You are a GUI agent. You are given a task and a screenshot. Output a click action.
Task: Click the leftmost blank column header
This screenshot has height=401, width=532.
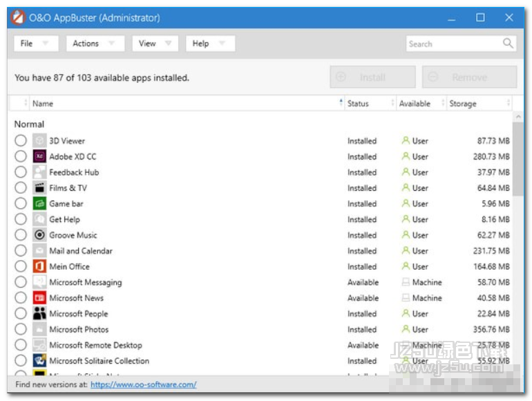click(19, 103)
